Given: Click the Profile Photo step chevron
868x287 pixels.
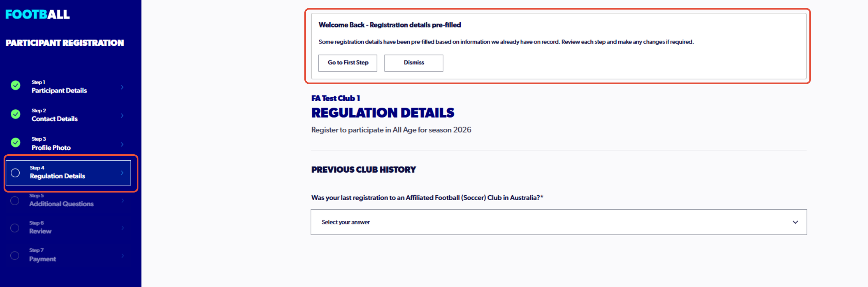Looking at the screenshot, I should (122, 144).
